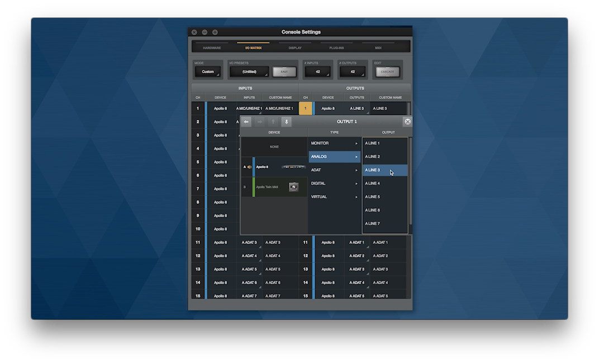Close the Output 1 popup panel

[x=407, y=122]
